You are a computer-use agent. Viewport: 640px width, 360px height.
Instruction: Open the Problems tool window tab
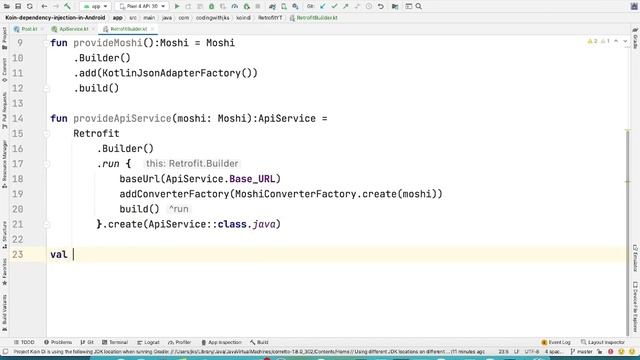[58, 342]
